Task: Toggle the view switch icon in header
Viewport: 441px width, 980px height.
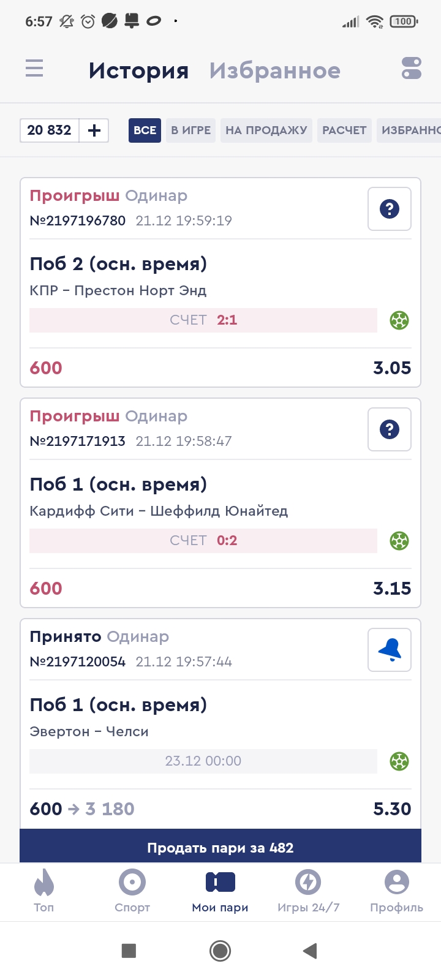Action: pyautogui.click(x=412, y=68)
